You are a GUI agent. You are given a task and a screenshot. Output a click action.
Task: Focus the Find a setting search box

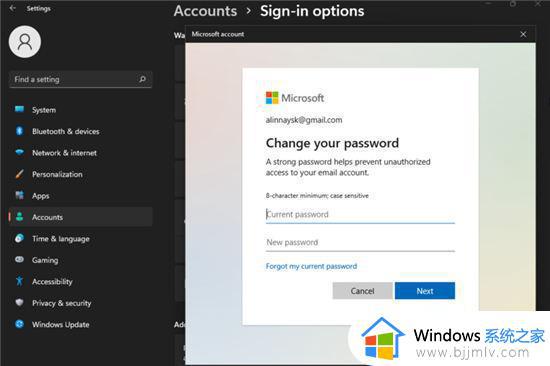pos(81,79)
